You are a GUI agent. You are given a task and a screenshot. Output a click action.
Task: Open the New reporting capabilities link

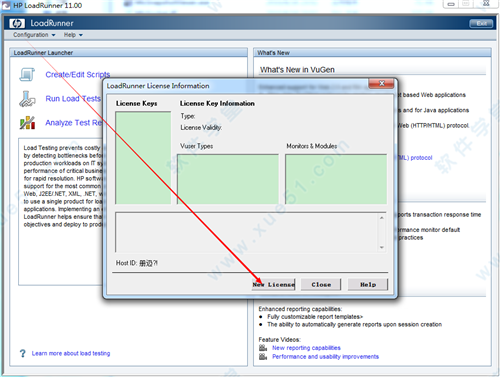[306, 348]
